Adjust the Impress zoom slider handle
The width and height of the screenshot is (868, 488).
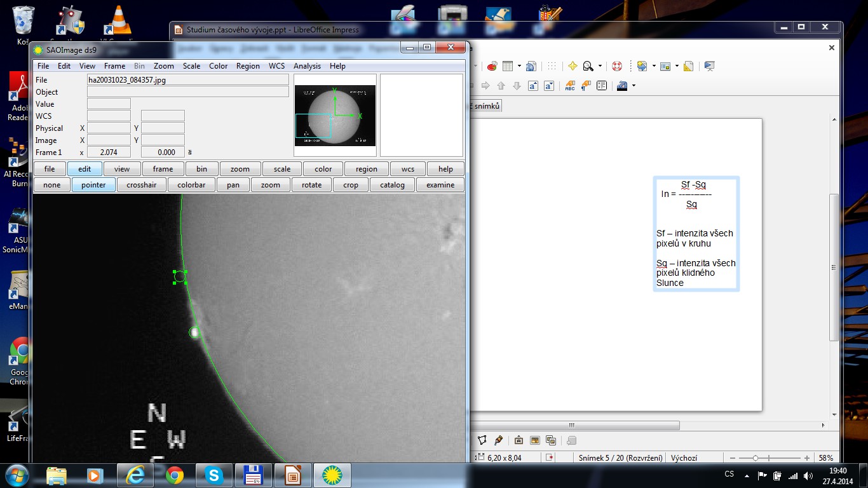pyautogui.click(x=756, y=458)
